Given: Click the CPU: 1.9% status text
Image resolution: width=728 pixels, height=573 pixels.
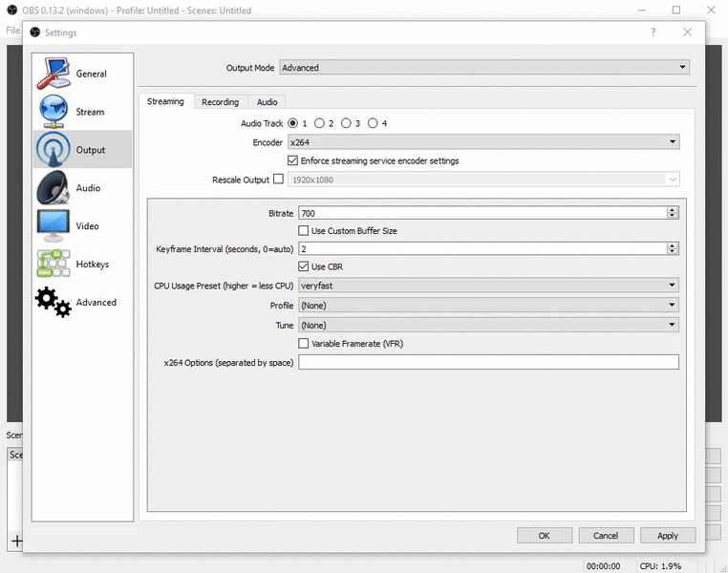Looking at the screenshot, I should pos(660,566).
